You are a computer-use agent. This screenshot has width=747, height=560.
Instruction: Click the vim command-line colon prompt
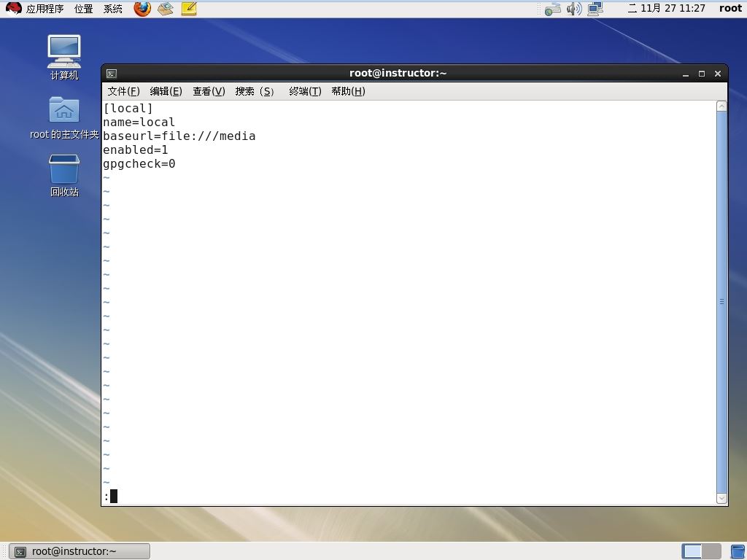click(107, 497)
